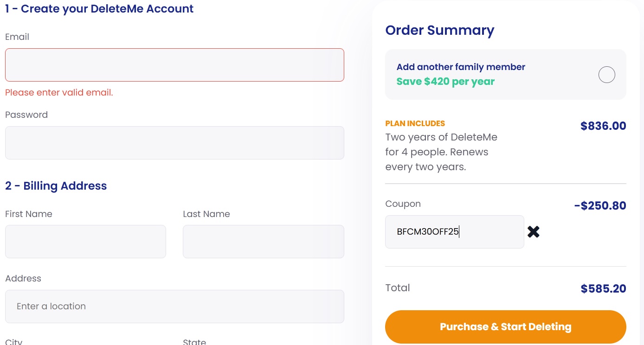This screenshot has width=644, height=345.
Task: Focus the Password field
Action: [x=174, y=143]
